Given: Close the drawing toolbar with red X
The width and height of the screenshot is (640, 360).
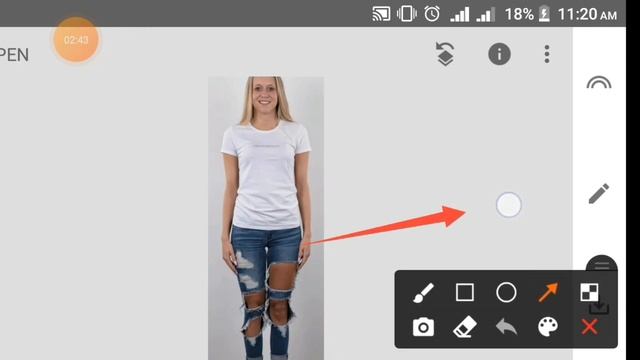Looking at the screenshot, I should click(x=589, y=327).
